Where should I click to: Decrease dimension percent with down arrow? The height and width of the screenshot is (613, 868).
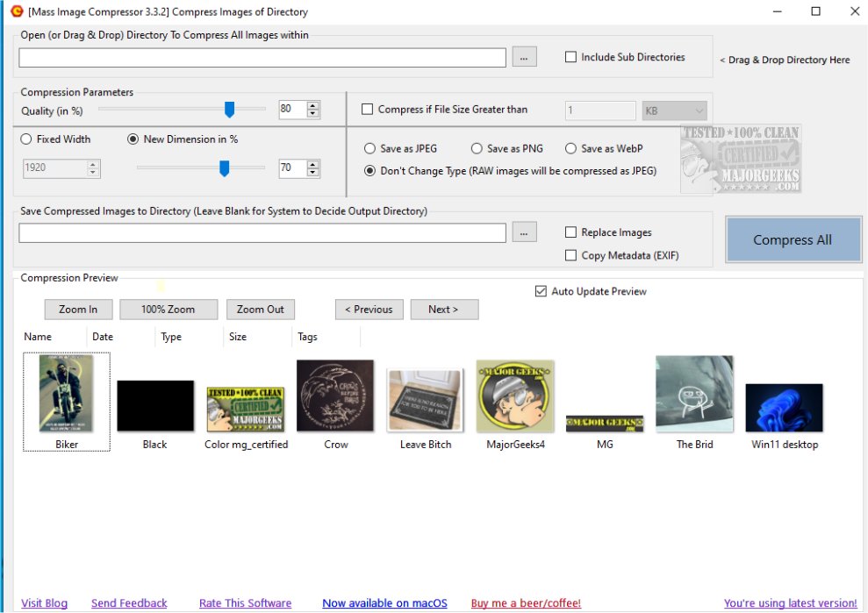(313, 172)
